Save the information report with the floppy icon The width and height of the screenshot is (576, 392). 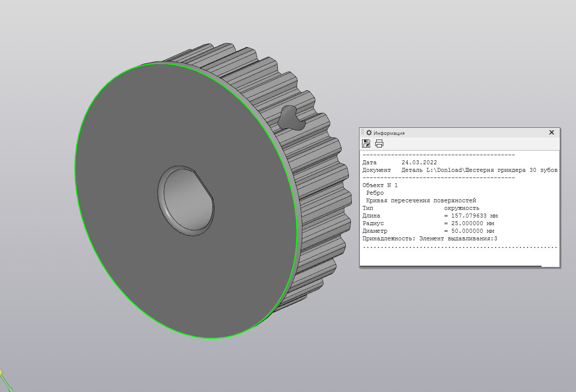coord(366,144)
